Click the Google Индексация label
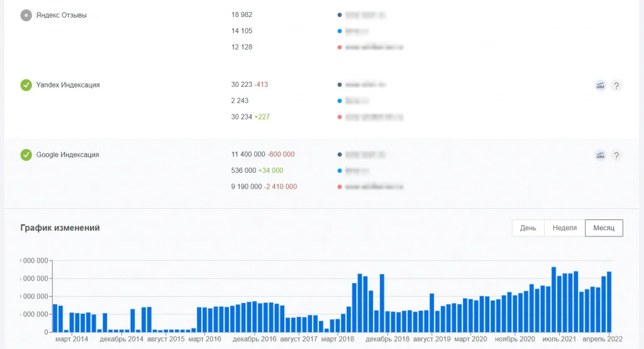The height and width of the screenshot is (349, 644). pos(67,155)
